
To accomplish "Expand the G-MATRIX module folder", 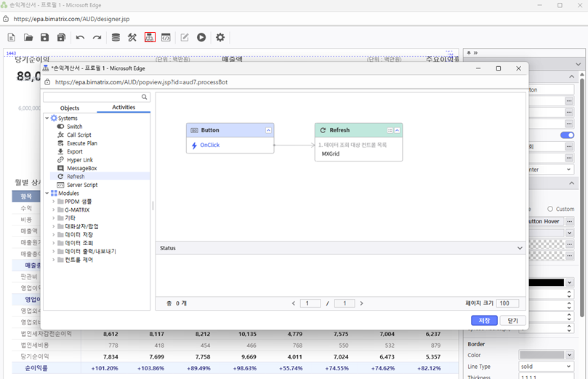I will 53,210.
